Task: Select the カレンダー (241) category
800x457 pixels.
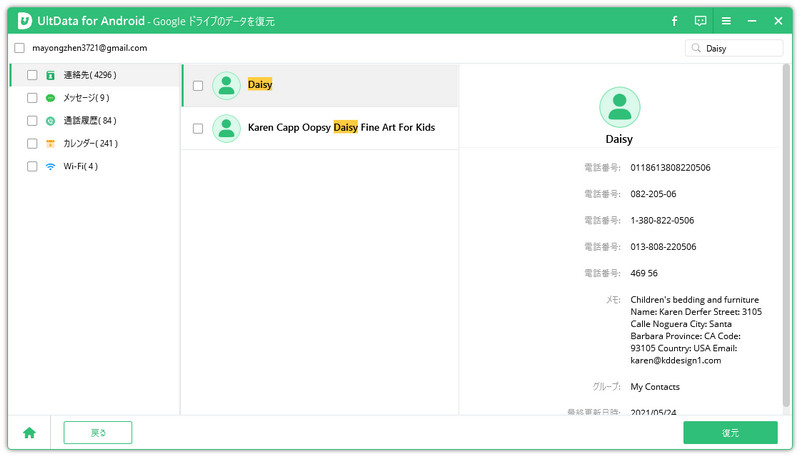Action: (x=90, y=144)
